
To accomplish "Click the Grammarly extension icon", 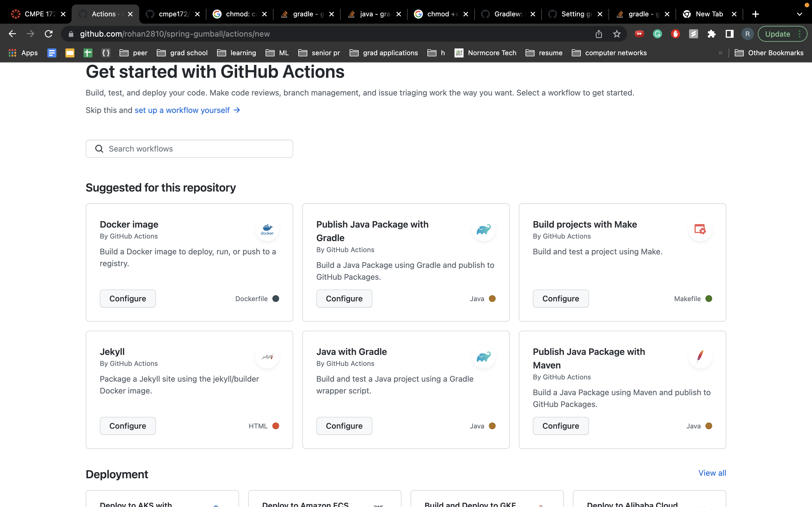I will tap(657, 34).
